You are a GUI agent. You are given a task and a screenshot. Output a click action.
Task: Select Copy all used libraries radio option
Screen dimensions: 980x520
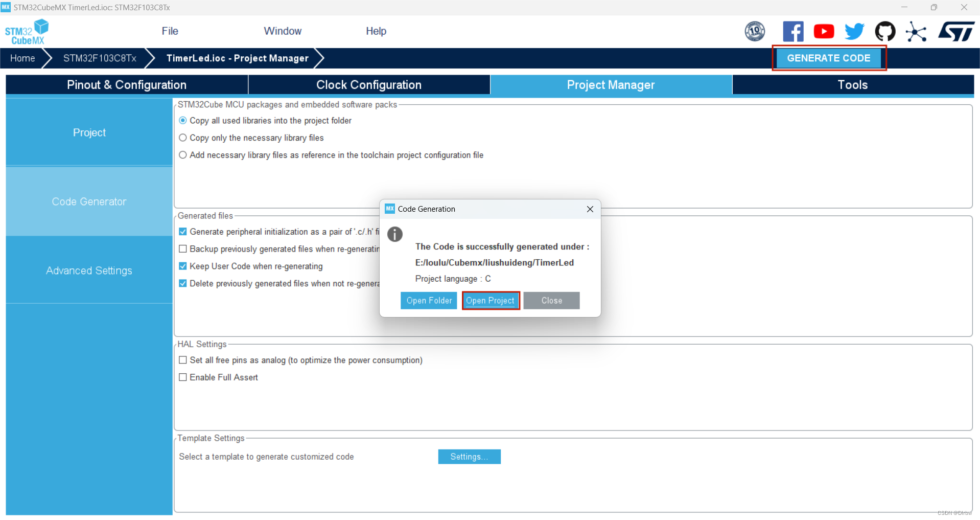(x=182, y=121)
